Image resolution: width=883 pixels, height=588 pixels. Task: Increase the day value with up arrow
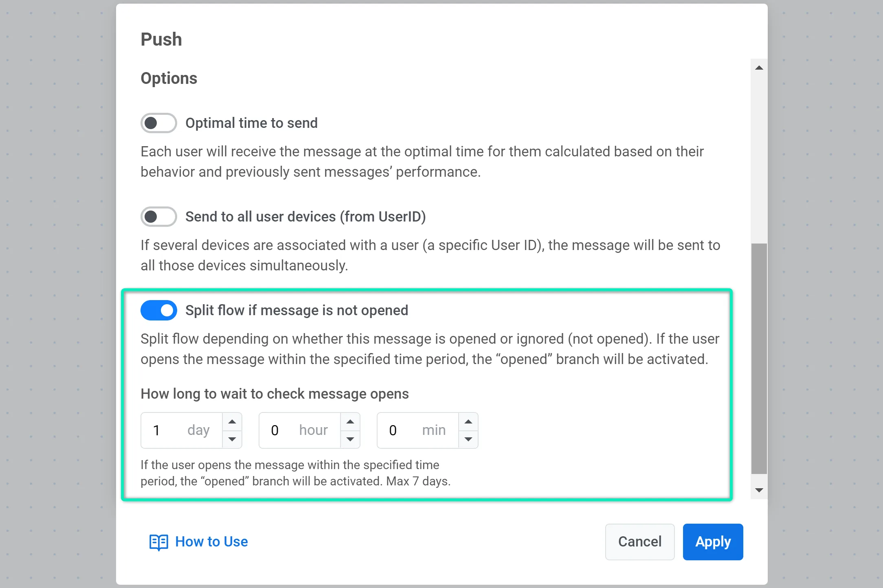pos(232,422)
